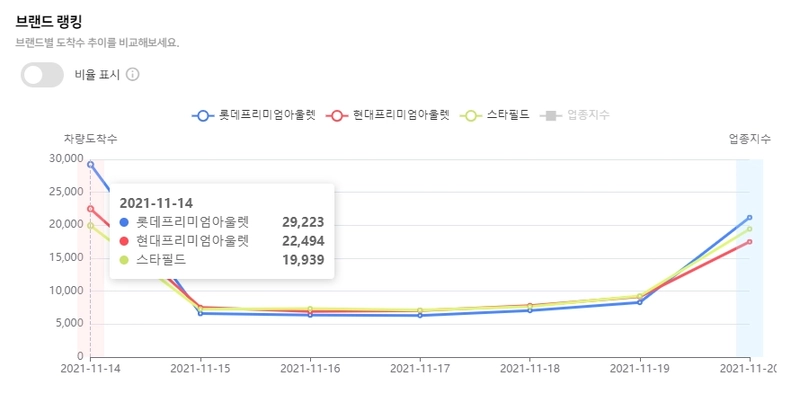Select blue data point on 2021-11-20
This screenshot has width=800, height=396.
pyautogui.click(x=749, y=217)
